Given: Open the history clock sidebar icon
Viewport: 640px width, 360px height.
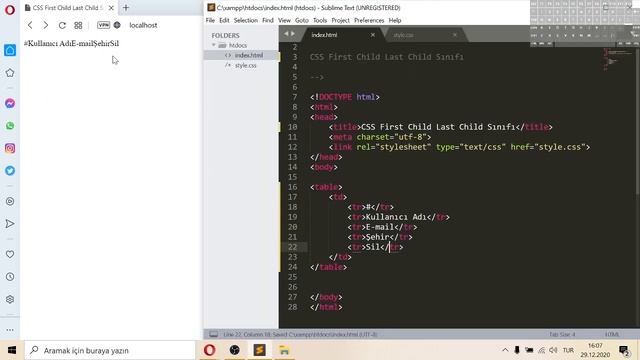Looking at the screenshot, I should (10, 277).
